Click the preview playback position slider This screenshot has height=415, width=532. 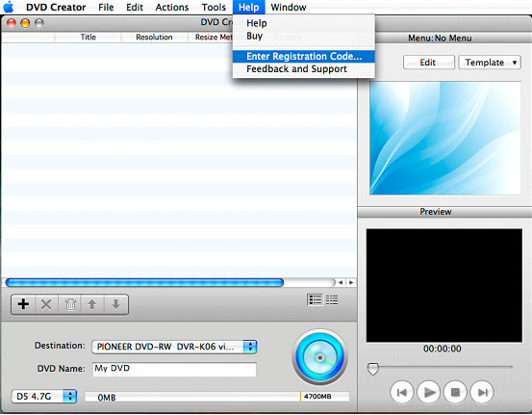373,369
